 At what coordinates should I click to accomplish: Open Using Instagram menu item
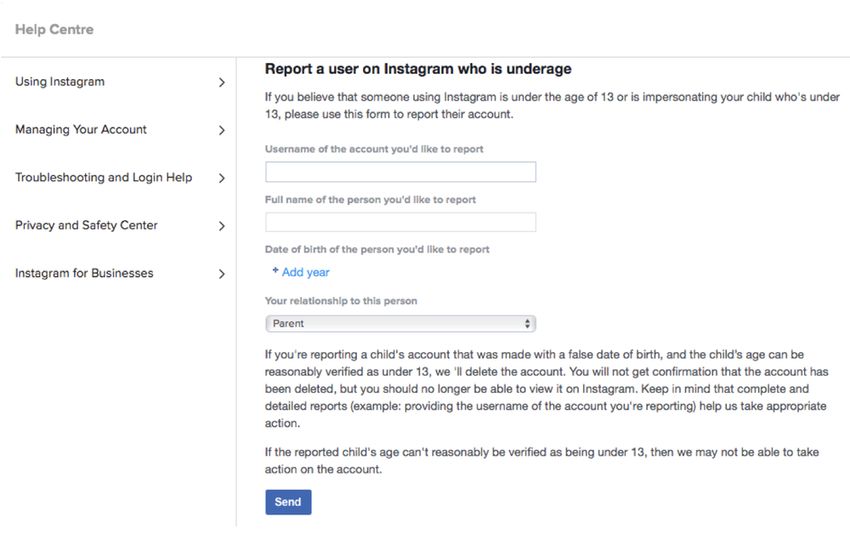pos(60,82)
